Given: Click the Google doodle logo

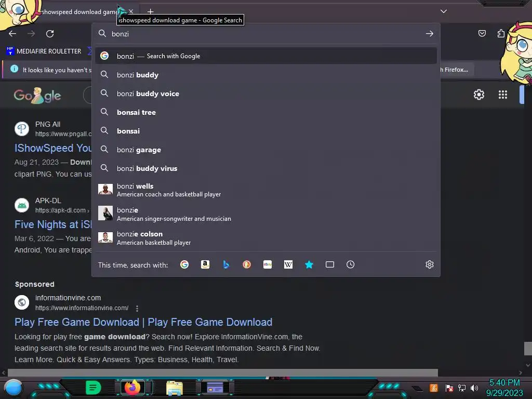Looking at the screenshot, I should click(37, 96).
